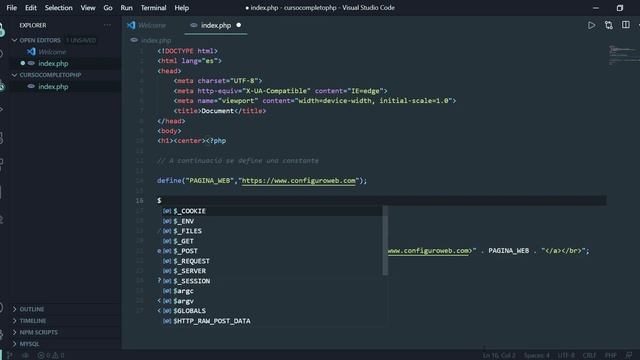The image size is (640, 360).
Task: Click PHP file icon in breadcrumb
Action: 134,40
